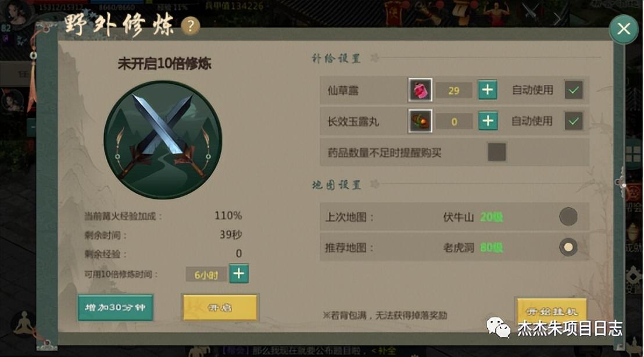This screenshot has width=644, height=357.
Task: Add more 长效玉露丸 with plus button
Action: point(488,121)
